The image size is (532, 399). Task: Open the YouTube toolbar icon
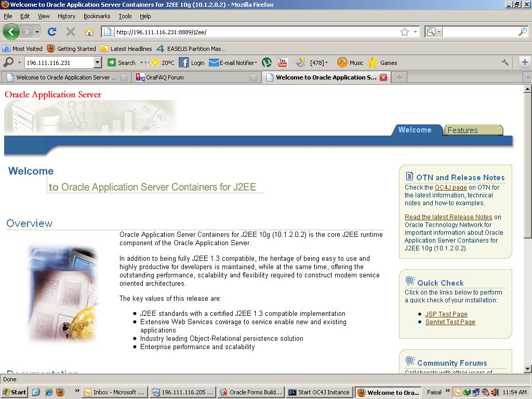283,62
